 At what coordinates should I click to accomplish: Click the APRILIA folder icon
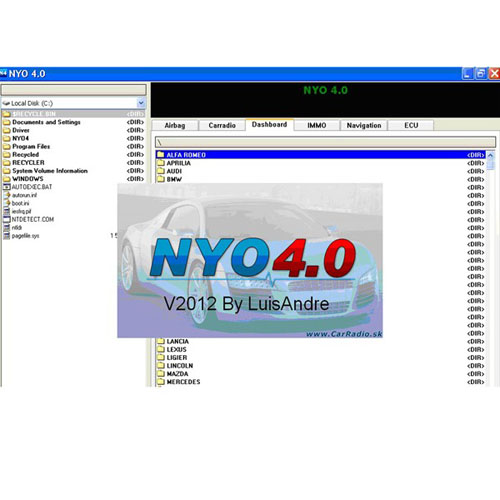point(161,163)
